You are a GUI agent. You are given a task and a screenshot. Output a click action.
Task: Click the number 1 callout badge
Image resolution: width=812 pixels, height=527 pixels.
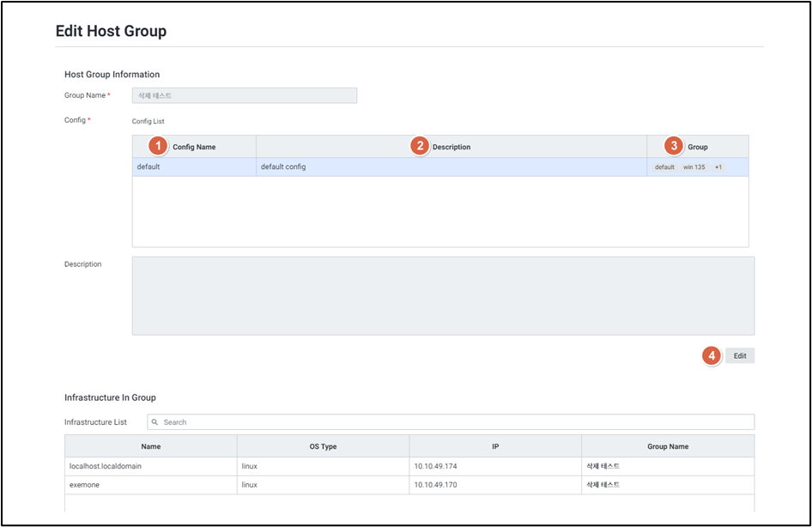[156, 146]
